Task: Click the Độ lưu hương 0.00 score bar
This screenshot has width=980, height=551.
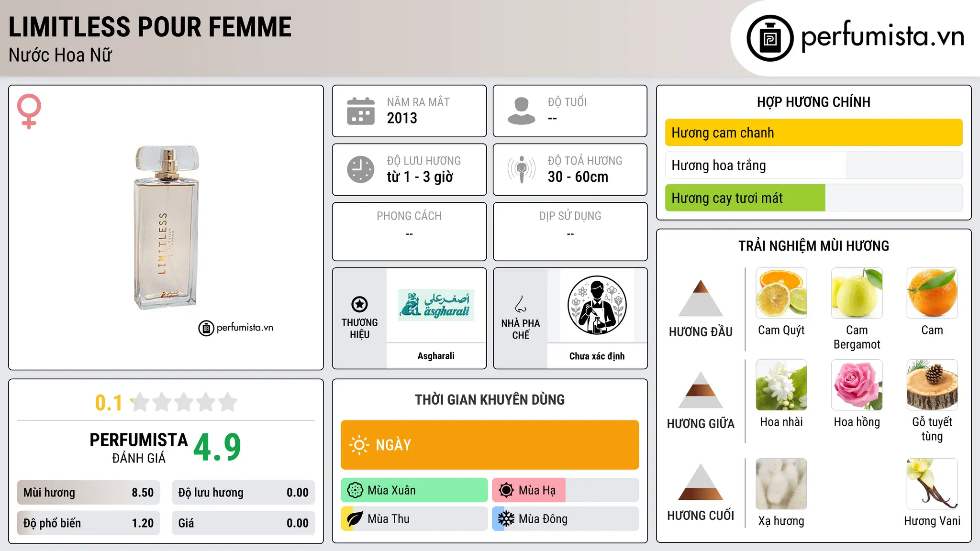Action: pyautogui.click(x=243, y=493)
